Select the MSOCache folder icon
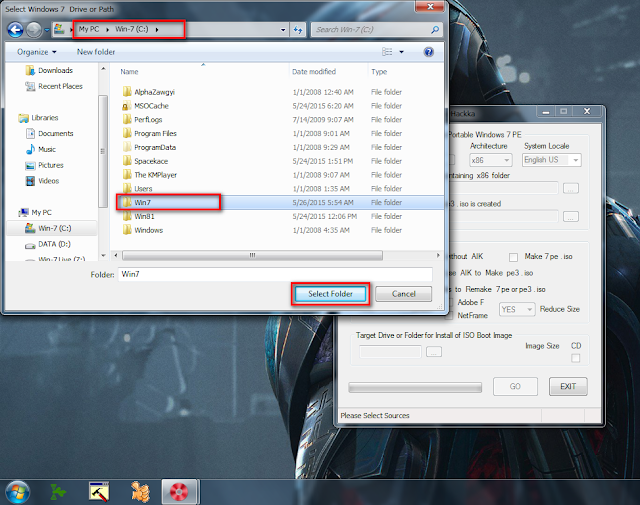 coord(127,106)
